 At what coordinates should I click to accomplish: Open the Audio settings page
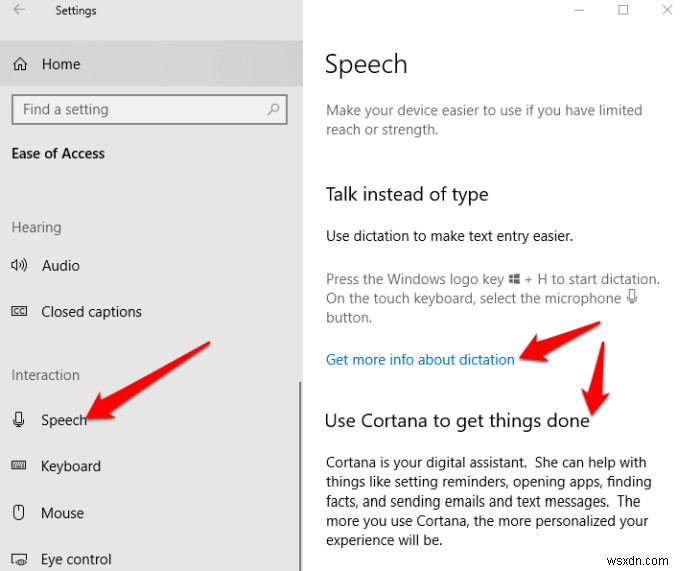point(61,265)
